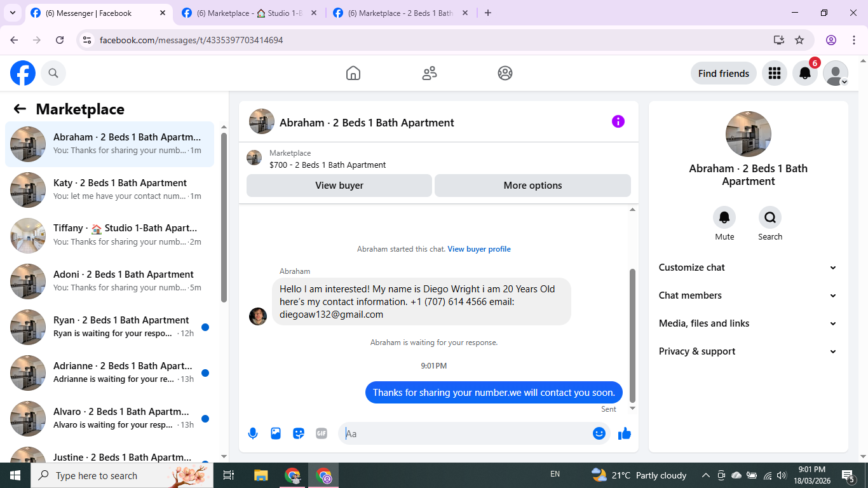Attach a photo file icon

click(x=276, y=433)
